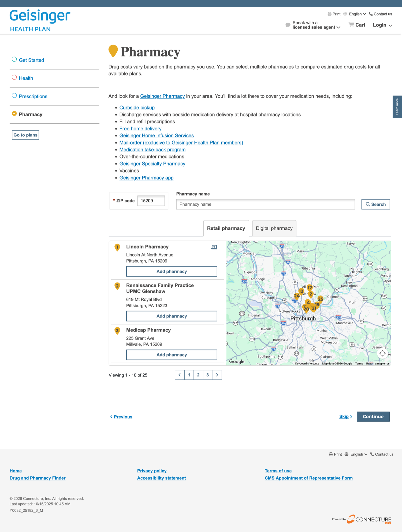Click map marker 21 on the map

click(x=314, y=308)
